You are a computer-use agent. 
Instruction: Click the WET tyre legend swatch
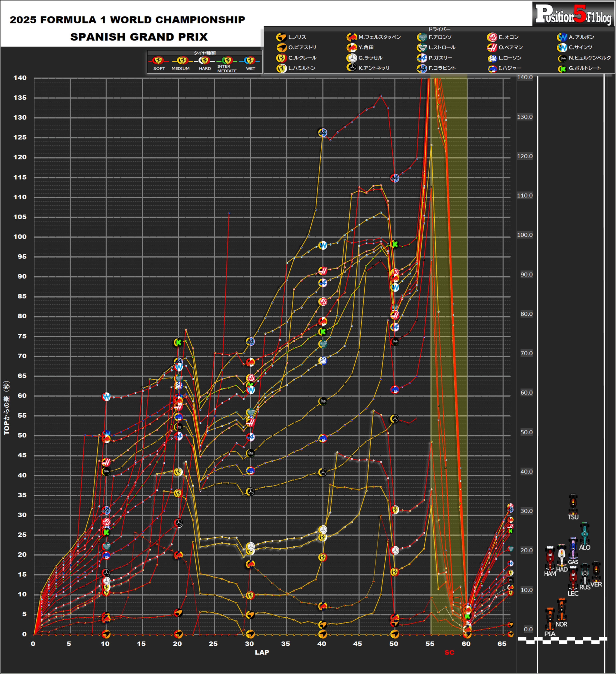250,61
